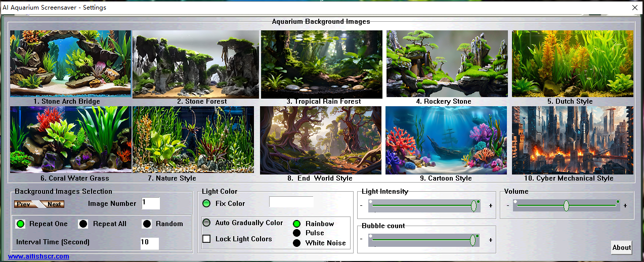Select the Repeat All radio option

click(x=83, y=224)
